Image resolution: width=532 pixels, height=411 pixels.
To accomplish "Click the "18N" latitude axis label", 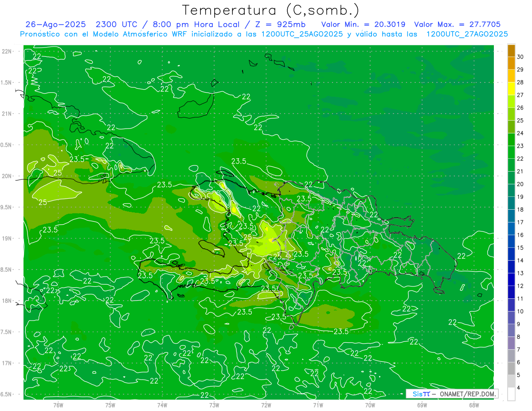I will click(6, 301).
